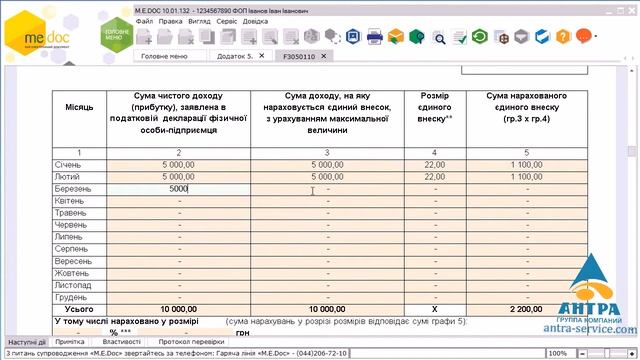Switch to the Головне меню tab

pos(170,56)
